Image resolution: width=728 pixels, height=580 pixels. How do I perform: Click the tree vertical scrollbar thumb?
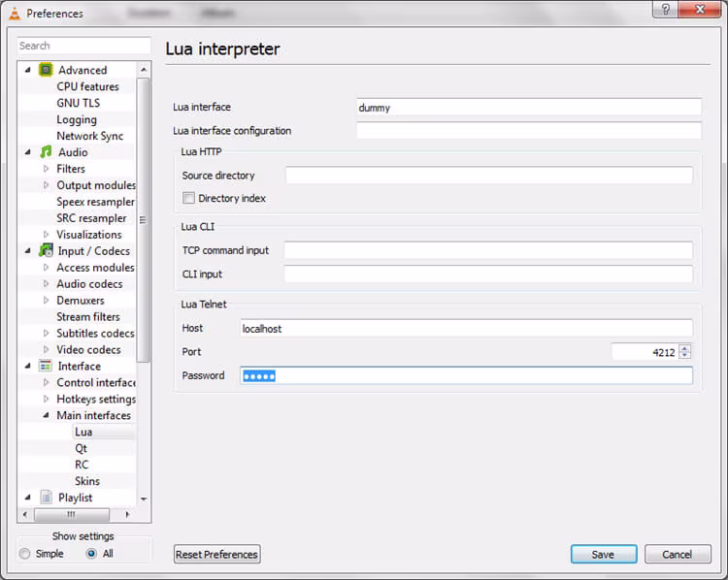point(144,219)
